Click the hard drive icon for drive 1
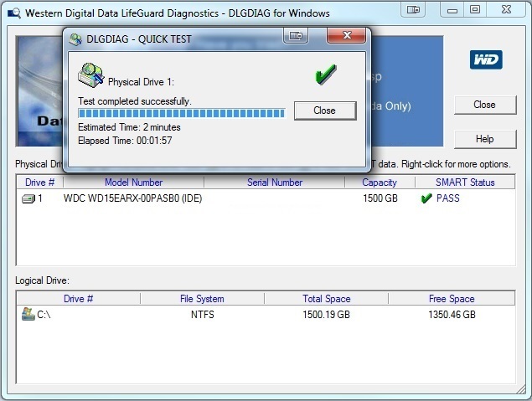The width and height of the screenshot is (532, 401). [28, 198]
